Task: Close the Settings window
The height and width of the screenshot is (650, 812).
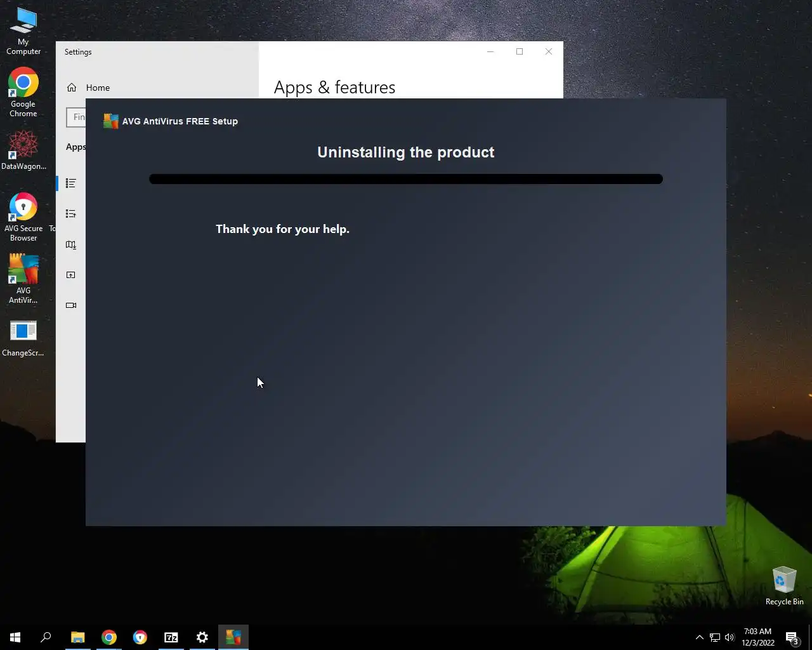Action: coord(549,51)
